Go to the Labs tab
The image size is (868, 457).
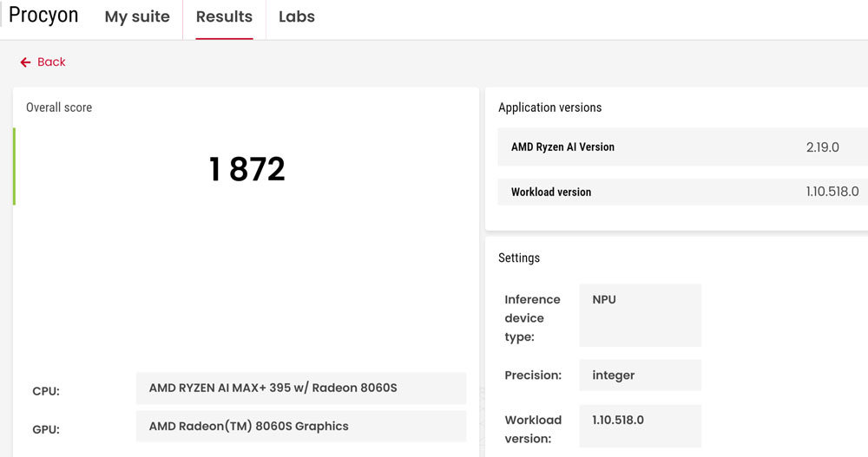click(x=297, y=17)
